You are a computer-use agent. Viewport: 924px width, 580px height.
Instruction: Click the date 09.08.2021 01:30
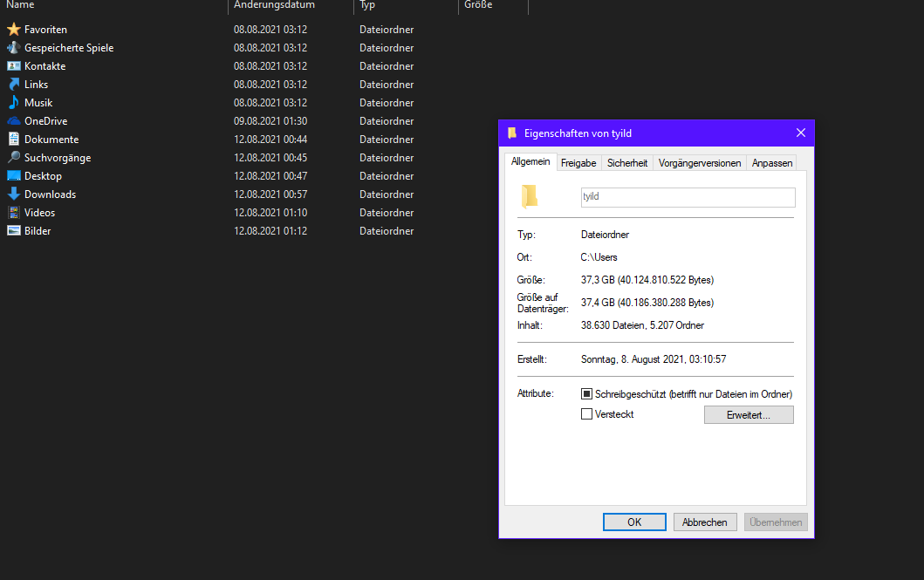click(270, 120)
